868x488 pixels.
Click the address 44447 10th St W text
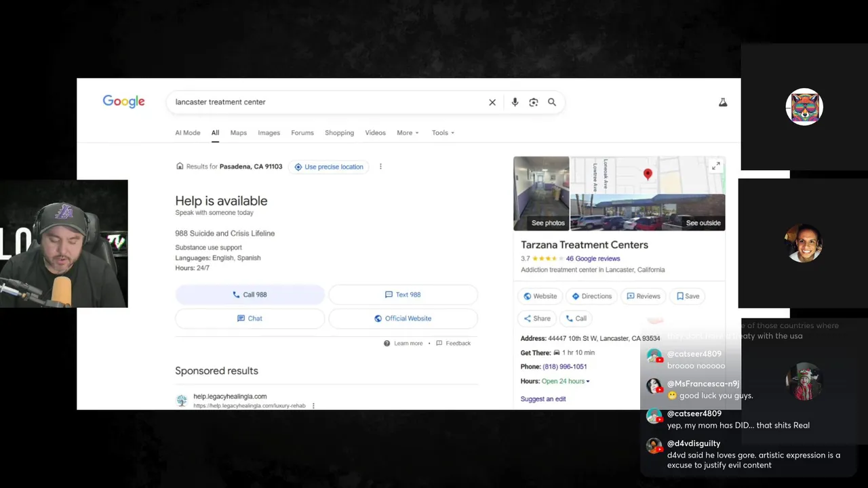tap(604, 338)
